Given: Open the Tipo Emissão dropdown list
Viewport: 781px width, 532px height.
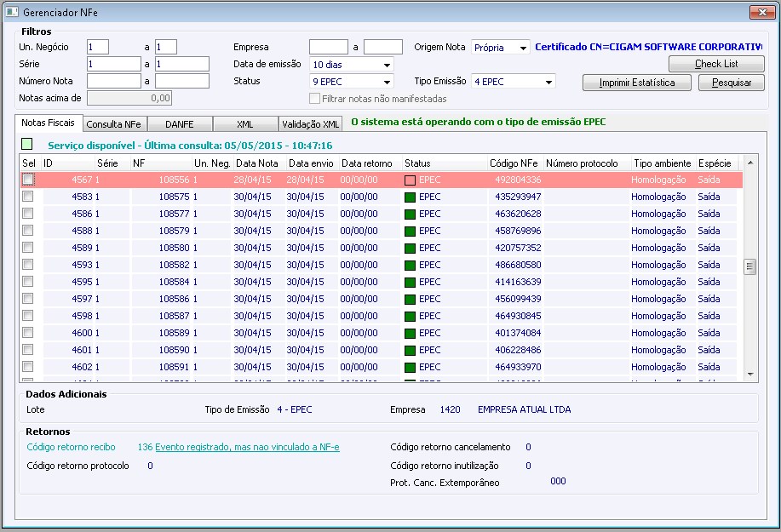Looking at the screenshot, I should click(548, 82).
